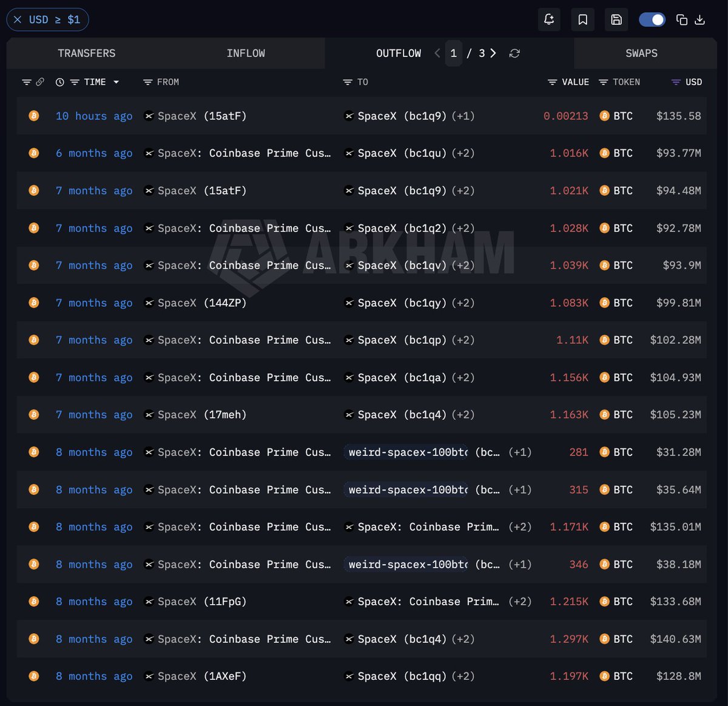Viewport: 728px width, 706px height.
Task: Click the Bitcoin icon in the $93.77M row
Action: 34,153
